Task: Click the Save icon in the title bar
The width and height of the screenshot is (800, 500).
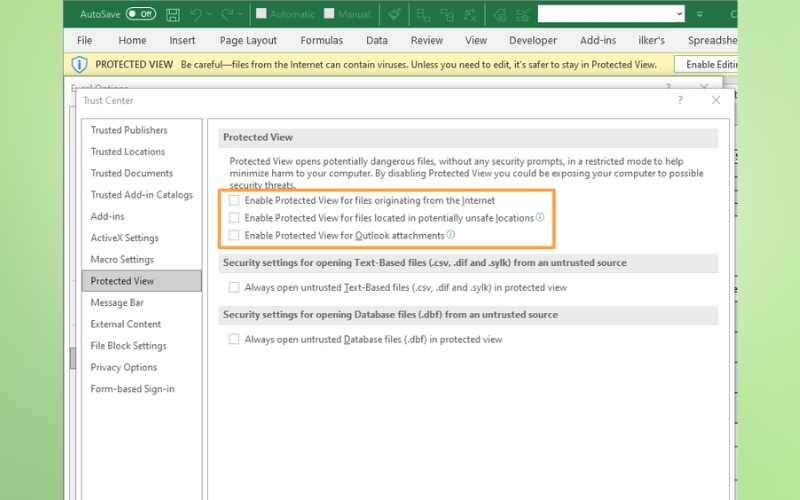Action: [x=173, y=15]
